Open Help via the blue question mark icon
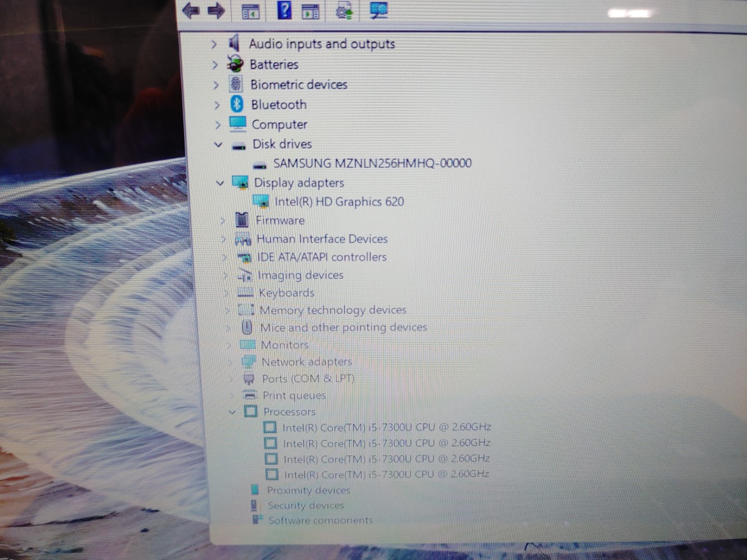Screen dimensions: 747x560 284,10
